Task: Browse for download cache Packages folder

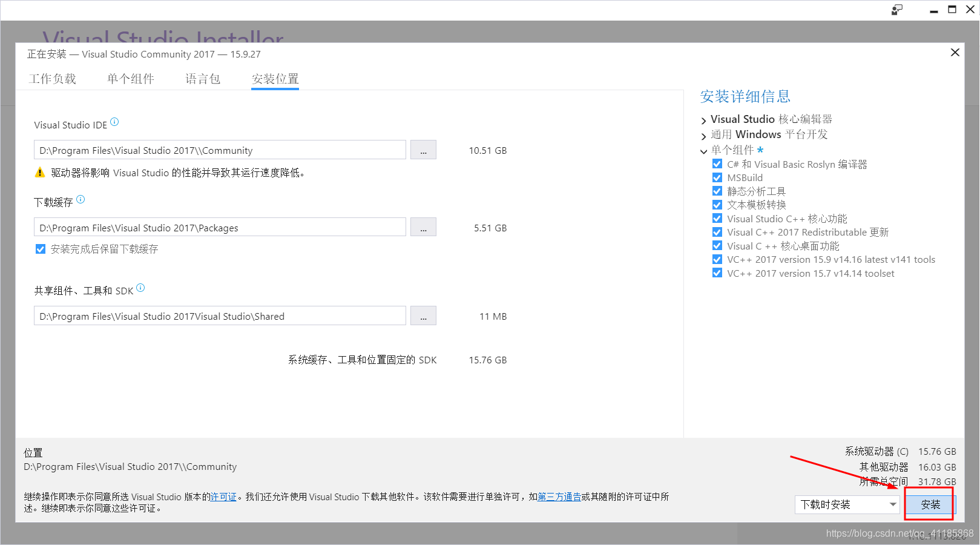Action: click(x=423, y=228)
